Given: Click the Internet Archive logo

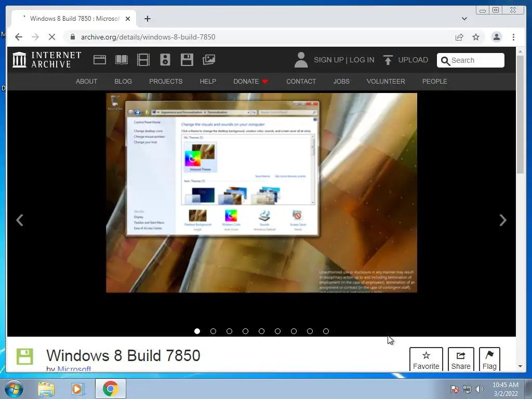Looking at the screenshot, I should [47, 60].
